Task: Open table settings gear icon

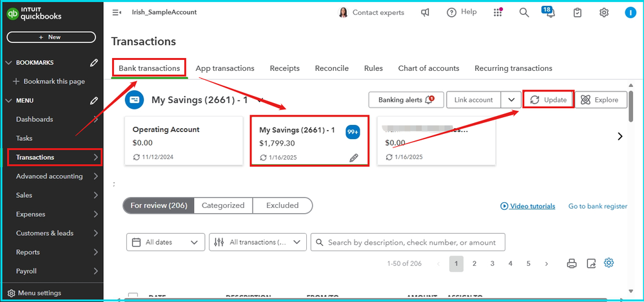Action: (x=609, y=263)
